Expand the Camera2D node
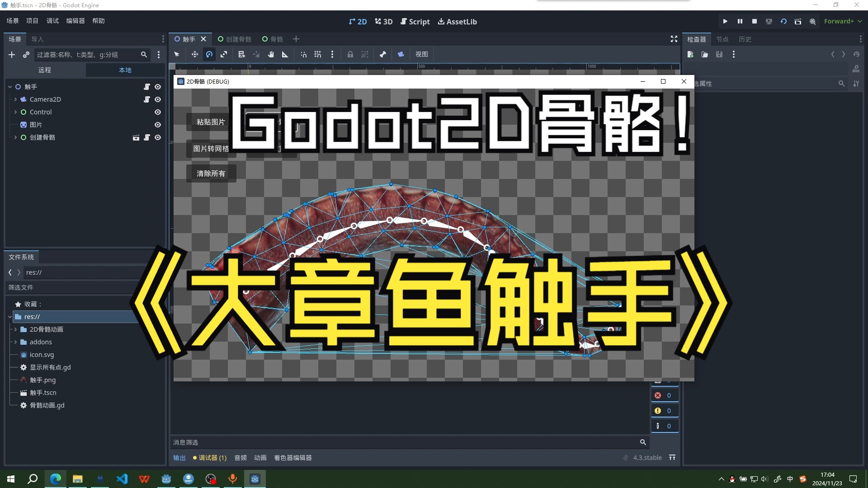 tap(15, 99)
